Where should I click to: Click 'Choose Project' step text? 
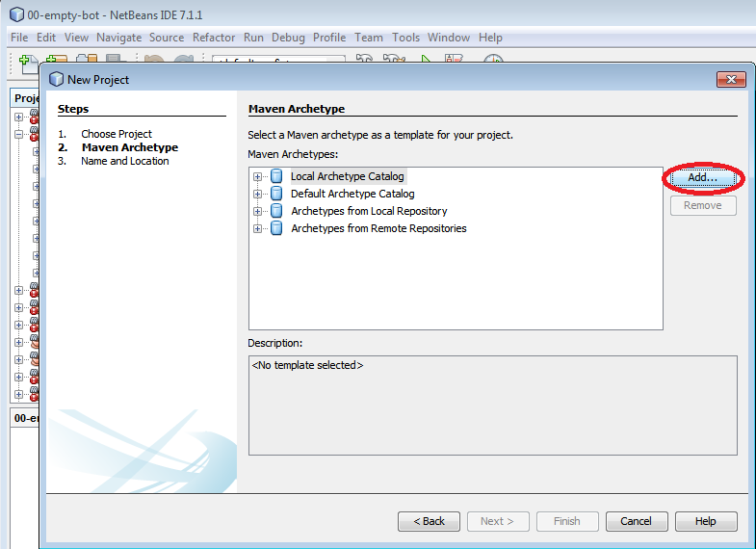coord(117,134)
